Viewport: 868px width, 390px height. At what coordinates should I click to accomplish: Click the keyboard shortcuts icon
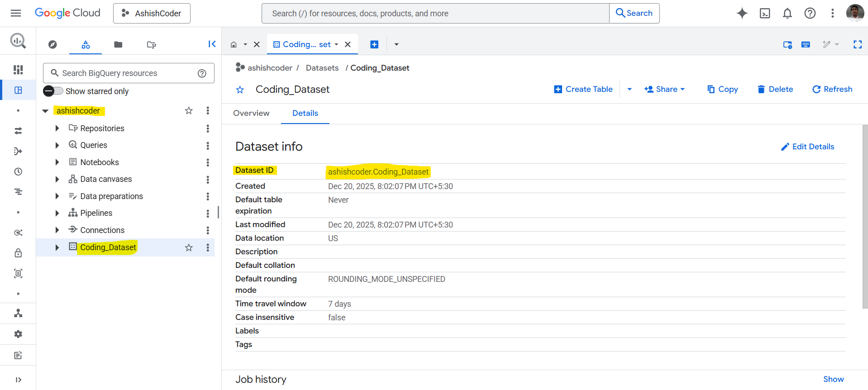pos(806,44)
